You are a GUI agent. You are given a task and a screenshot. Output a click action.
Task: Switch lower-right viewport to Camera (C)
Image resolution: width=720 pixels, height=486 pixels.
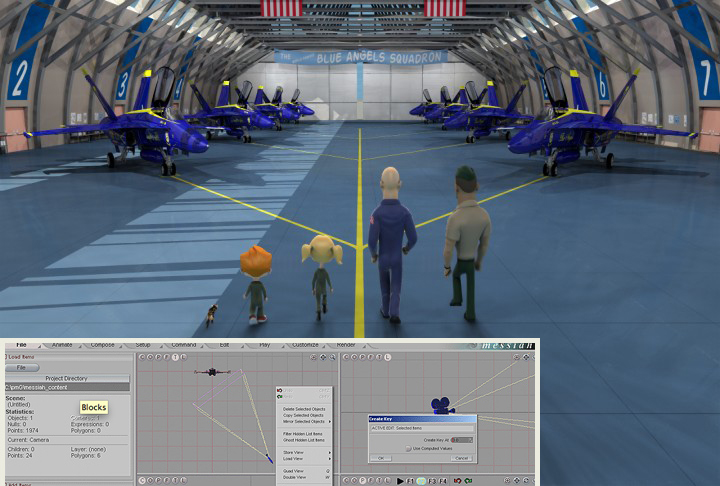(x=346, y=481)
